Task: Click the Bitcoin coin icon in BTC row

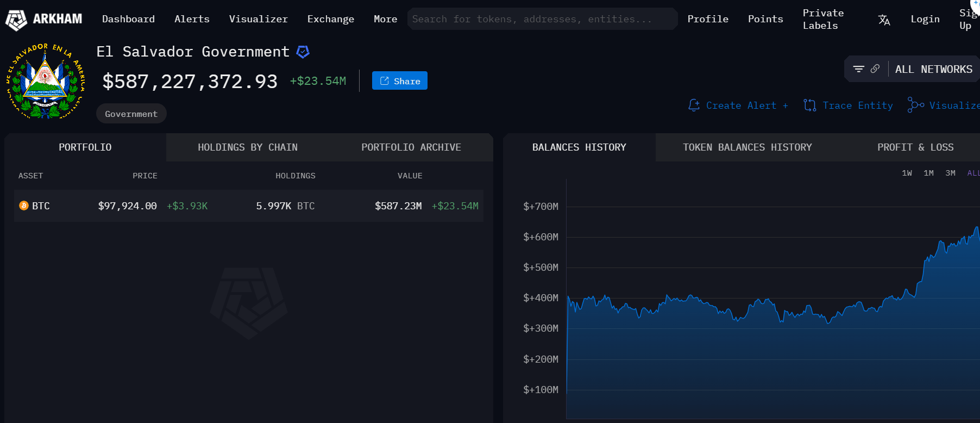Action: pyautogui.click(x=23, y=206)
